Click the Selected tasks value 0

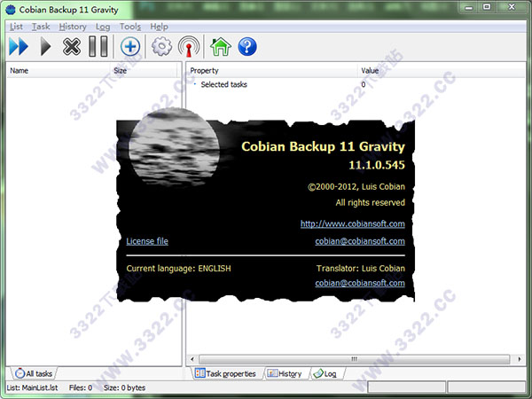(364, 84)
